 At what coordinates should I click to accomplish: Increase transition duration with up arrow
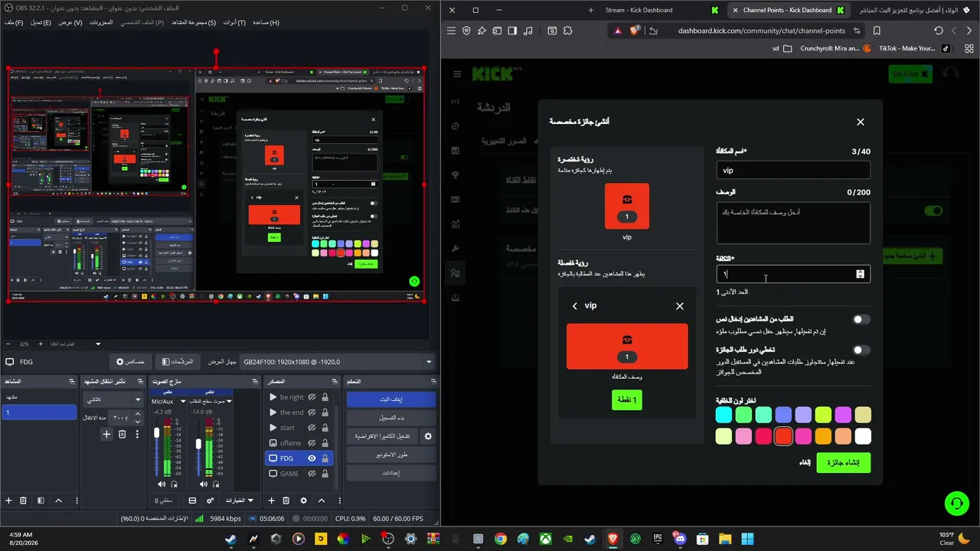pyautogui.click(x=138, y=414)
